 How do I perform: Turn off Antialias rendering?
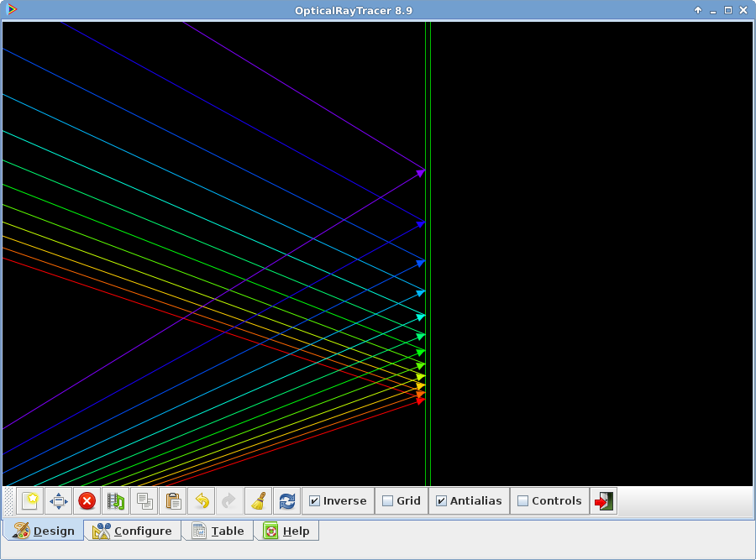coord(441,500)
